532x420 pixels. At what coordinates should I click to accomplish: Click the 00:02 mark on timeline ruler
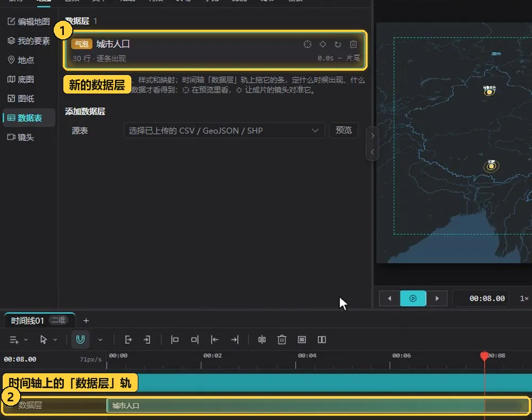point(213,356)
